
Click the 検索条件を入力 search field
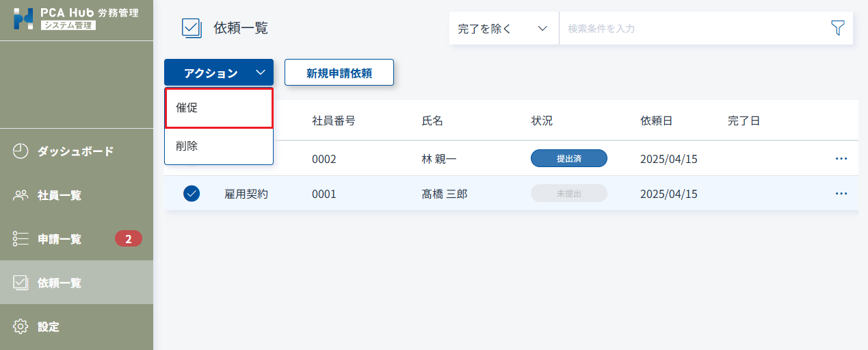pos(691,29)
